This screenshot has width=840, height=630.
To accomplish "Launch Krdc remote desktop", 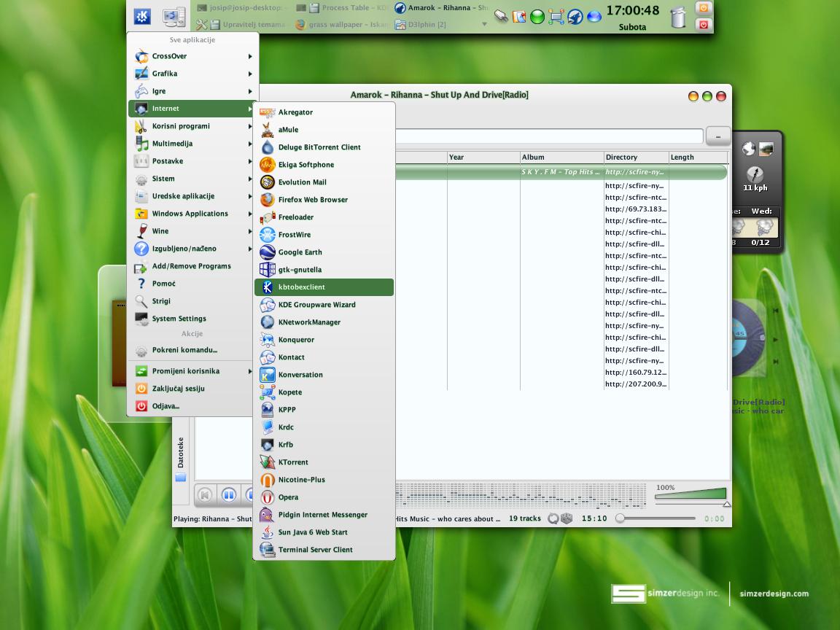I will [x=324, y=427].
